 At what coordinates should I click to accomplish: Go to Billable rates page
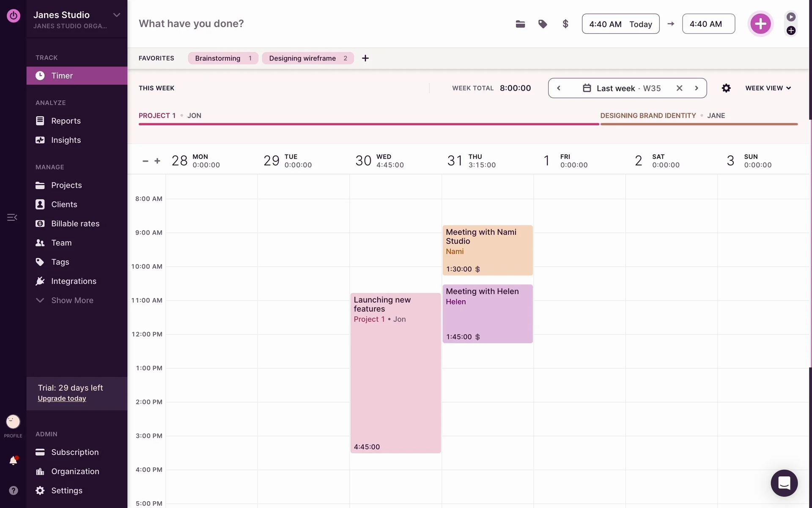[x=75, y=224]
